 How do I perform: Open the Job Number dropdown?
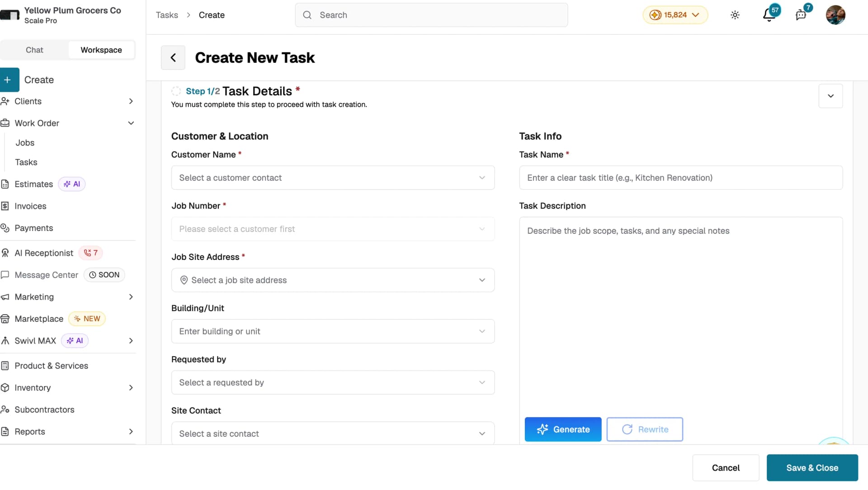pyautogui.click(x=333, y=229)
